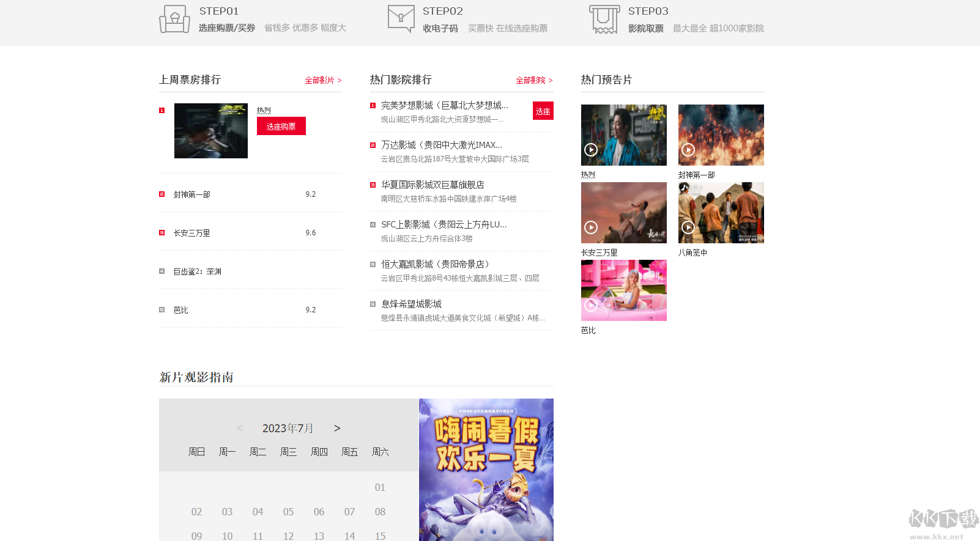The width and height of the screenshot is (980, 541).
Task: Click the 息烽希望城影城 address text
Action: 463,318
